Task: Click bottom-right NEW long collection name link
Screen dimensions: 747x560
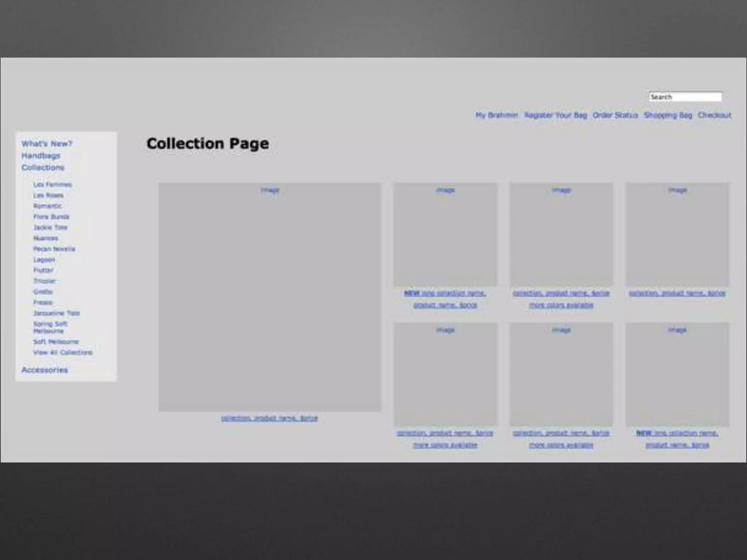Action: click(677, 433)
